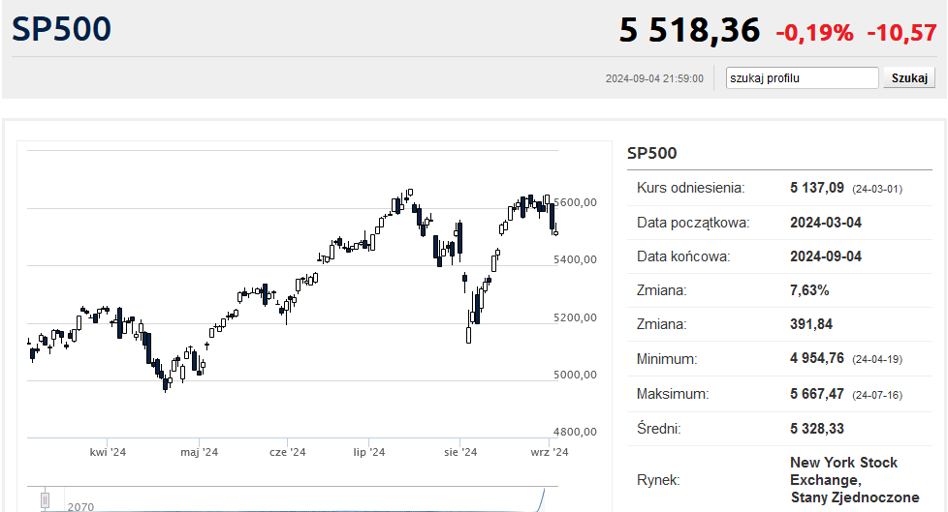Click the SP500 page title in the header
The width and height of the screenshot is (948, 512).
click(62, 29)
